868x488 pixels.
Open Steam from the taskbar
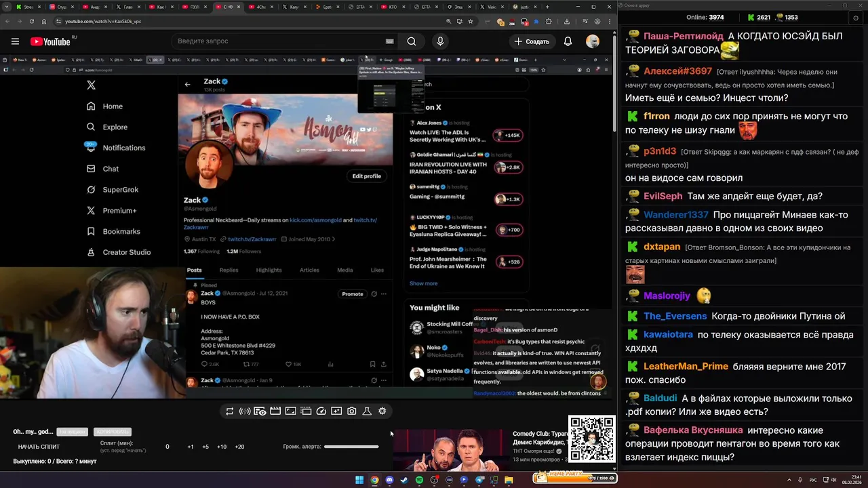404,481
